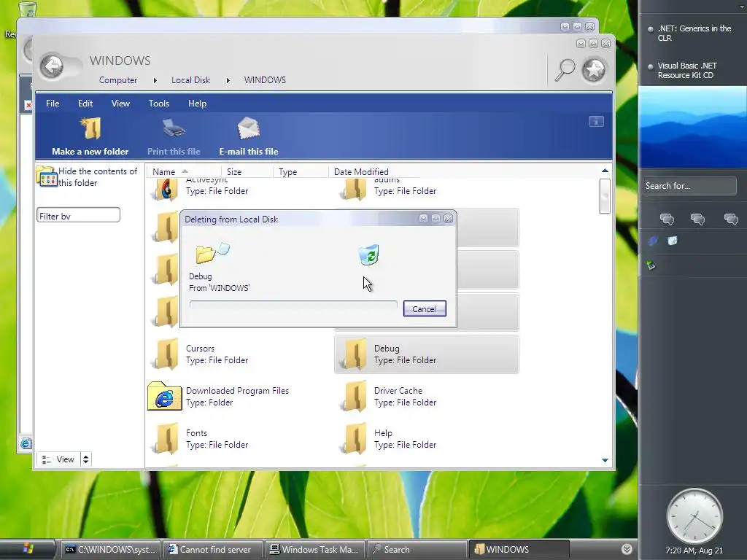The height and width of the screenshot is (560, 747).
Task: Switch to Cannot find server taskbar button
Action: (x=212, y=549)
